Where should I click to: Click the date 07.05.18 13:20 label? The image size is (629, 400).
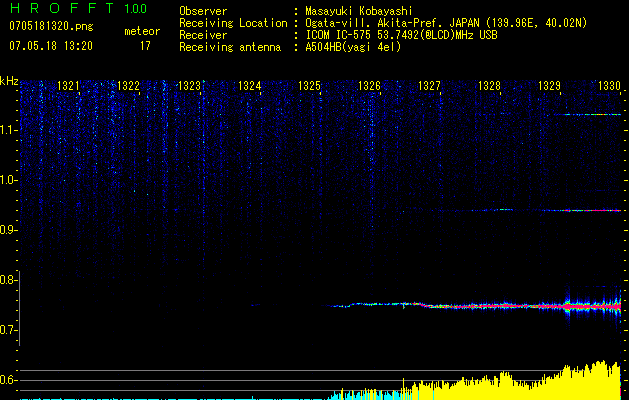click(50, 45)
